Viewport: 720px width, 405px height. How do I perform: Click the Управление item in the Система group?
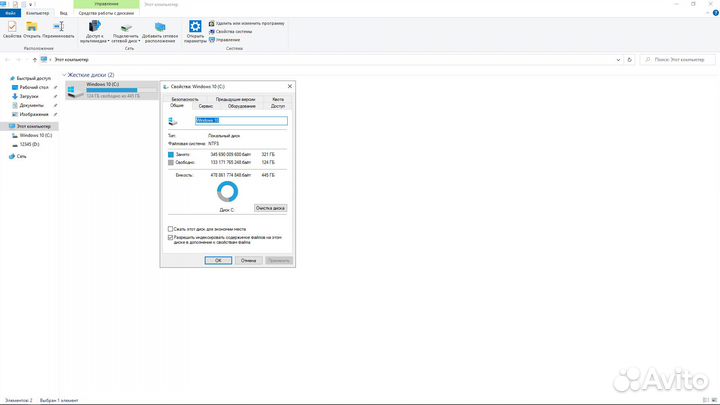[225, 40]
